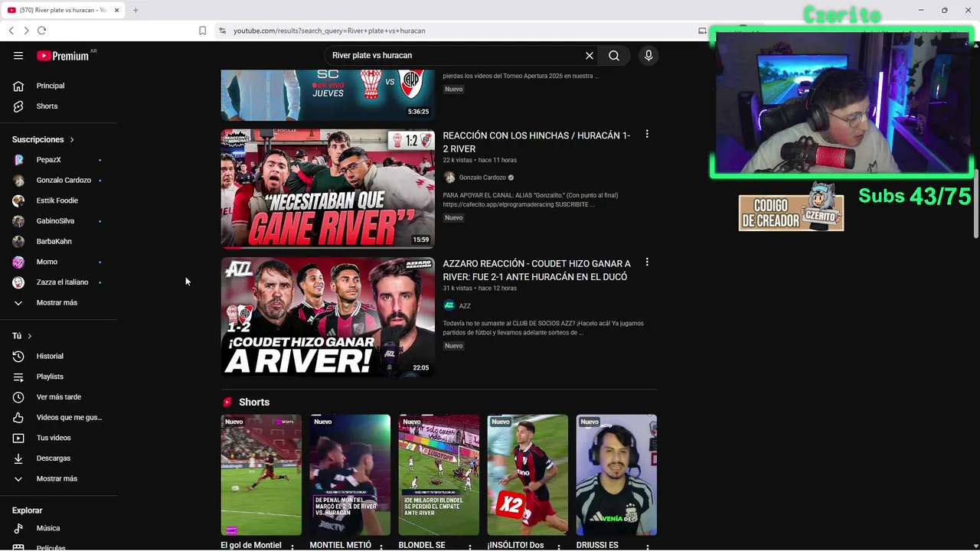Bookmark this page via the bookmark icon
This screenshot has height=551, width=980.
(x=202, y=31)
